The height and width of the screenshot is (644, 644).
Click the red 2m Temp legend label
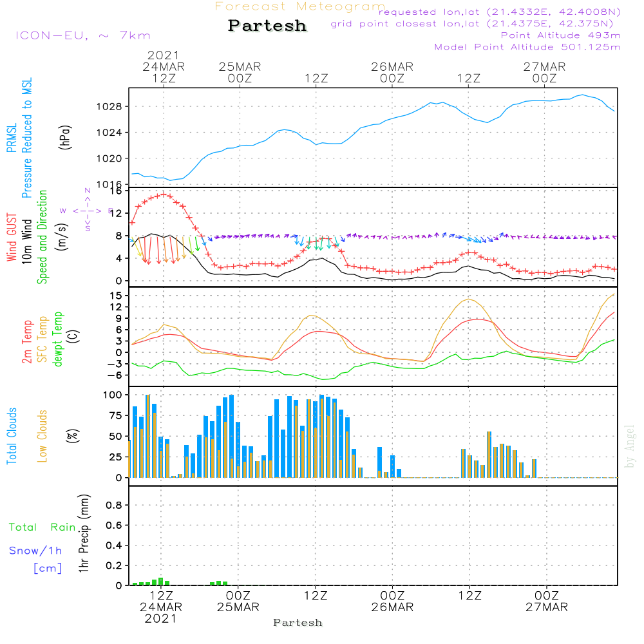click(x=27, y=341)
